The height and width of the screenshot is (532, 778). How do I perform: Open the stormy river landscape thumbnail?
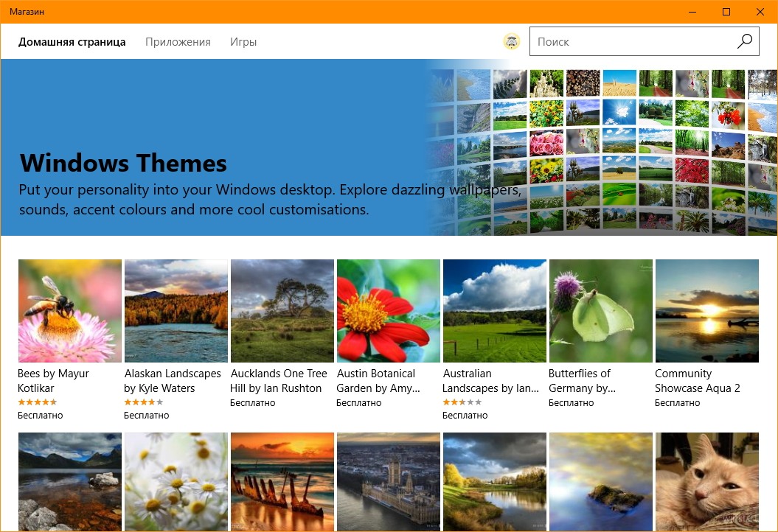[x=495, y=482]
